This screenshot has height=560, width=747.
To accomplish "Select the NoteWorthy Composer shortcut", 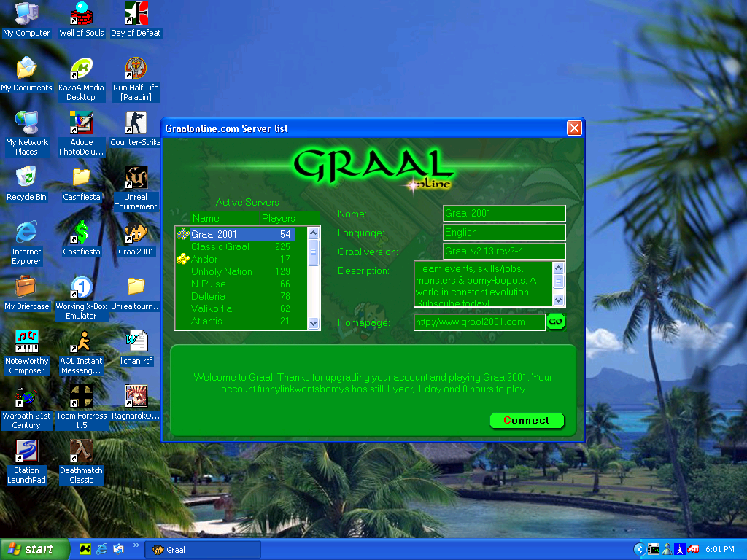I will point(26,353).
